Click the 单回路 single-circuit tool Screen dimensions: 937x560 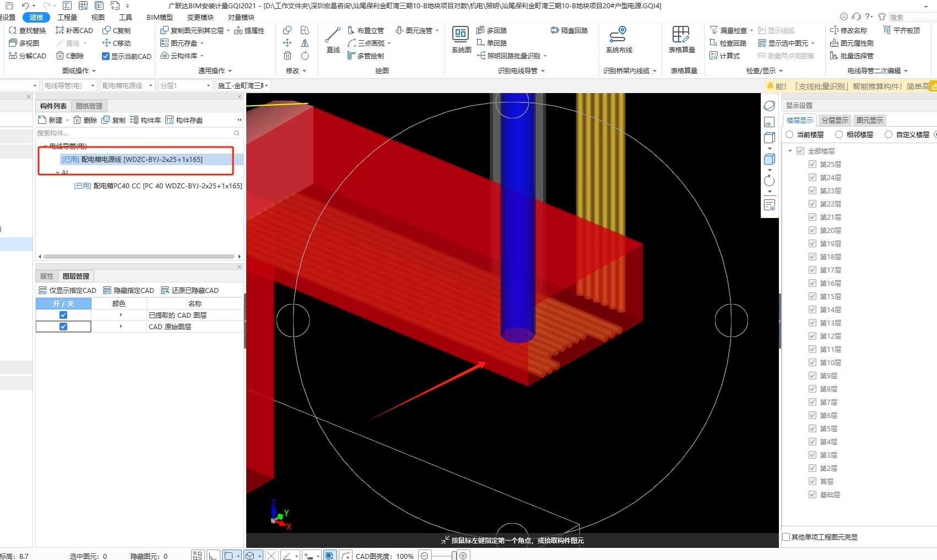point(491,43)
